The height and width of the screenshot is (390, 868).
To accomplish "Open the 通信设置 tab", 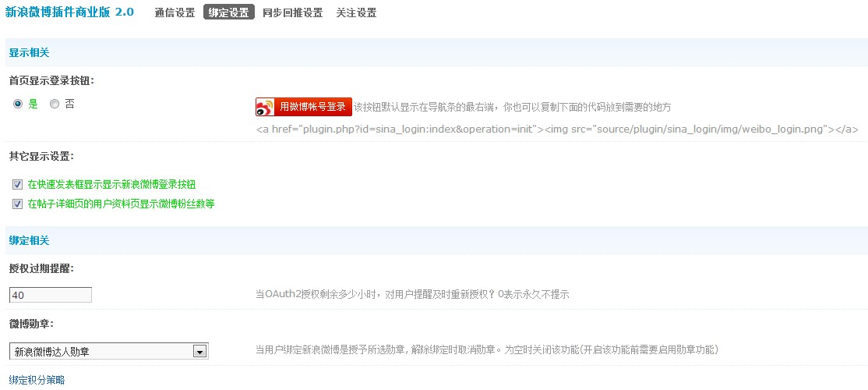I will [175, 12].
